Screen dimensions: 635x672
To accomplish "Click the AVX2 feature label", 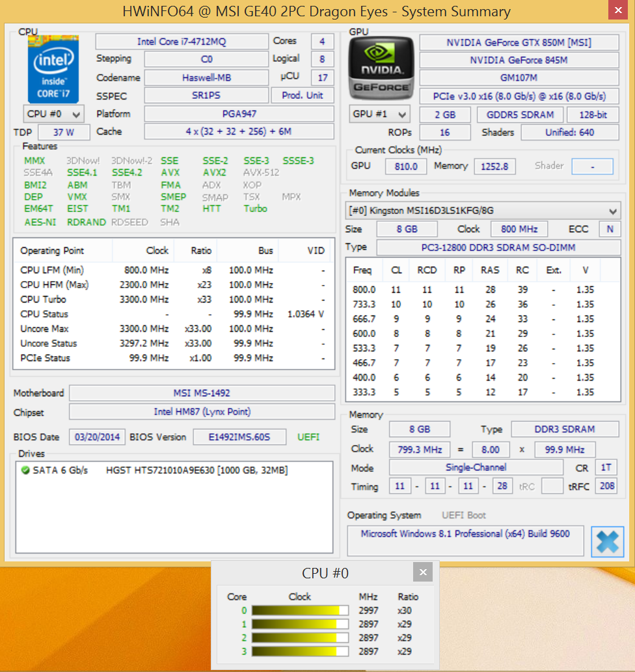I will 215,172.
